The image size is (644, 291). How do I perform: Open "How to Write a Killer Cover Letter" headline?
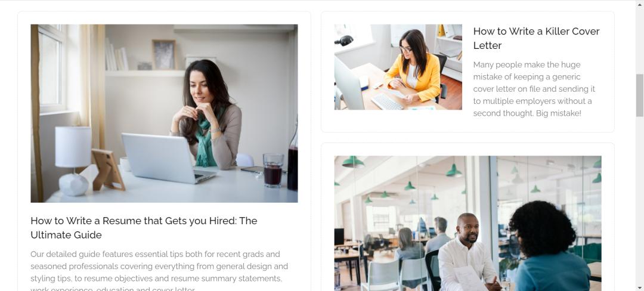click(x=536, y=38)
